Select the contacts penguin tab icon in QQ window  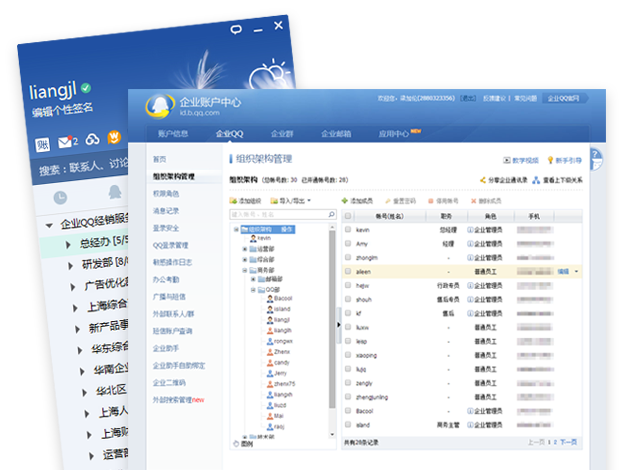[115, 192]
